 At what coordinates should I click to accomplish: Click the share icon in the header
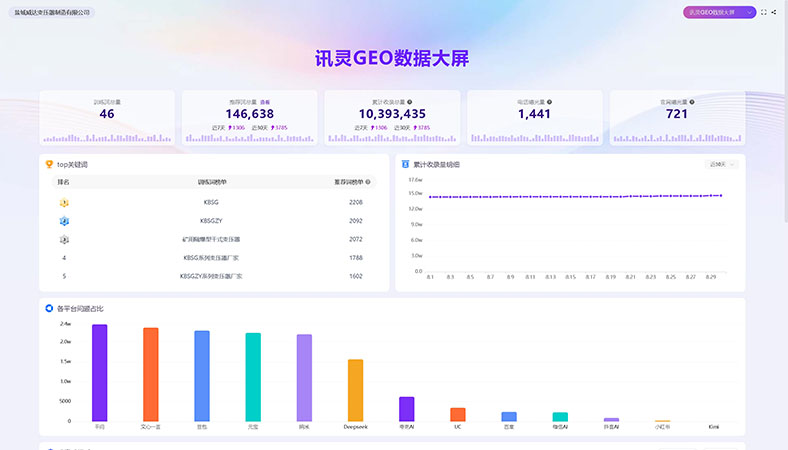coord(774,12)
